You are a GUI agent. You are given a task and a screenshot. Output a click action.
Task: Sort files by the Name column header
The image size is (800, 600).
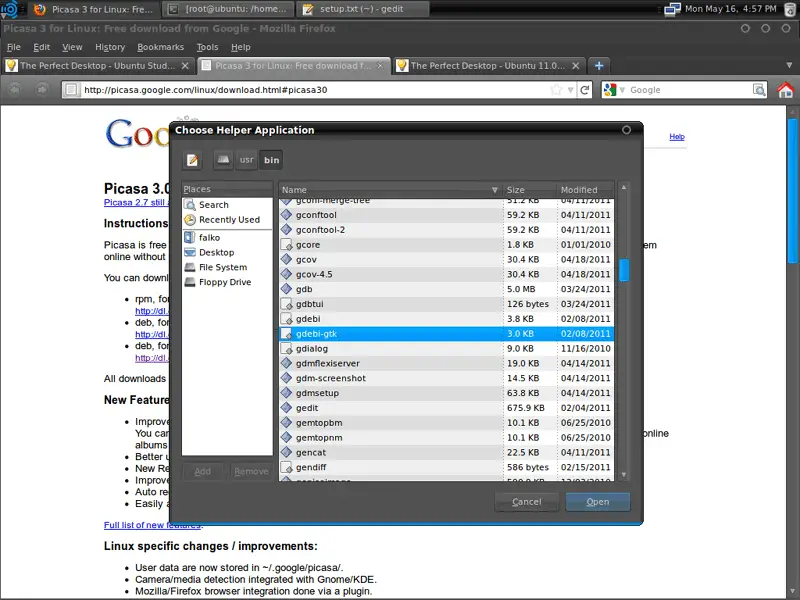tap(390, 190)
